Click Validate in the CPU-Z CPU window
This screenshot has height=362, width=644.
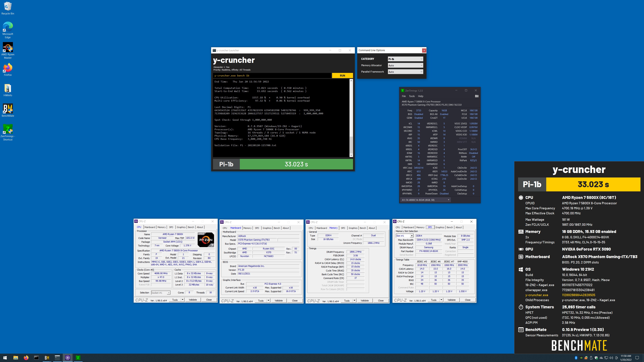193,300
